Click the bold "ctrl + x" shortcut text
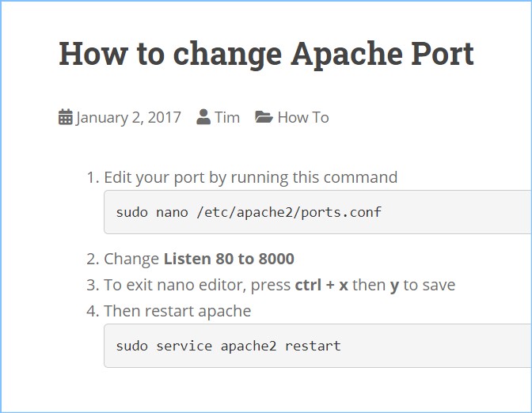Image resolution: width=532 pixels, height=413 pixels. tap(321, 285)
